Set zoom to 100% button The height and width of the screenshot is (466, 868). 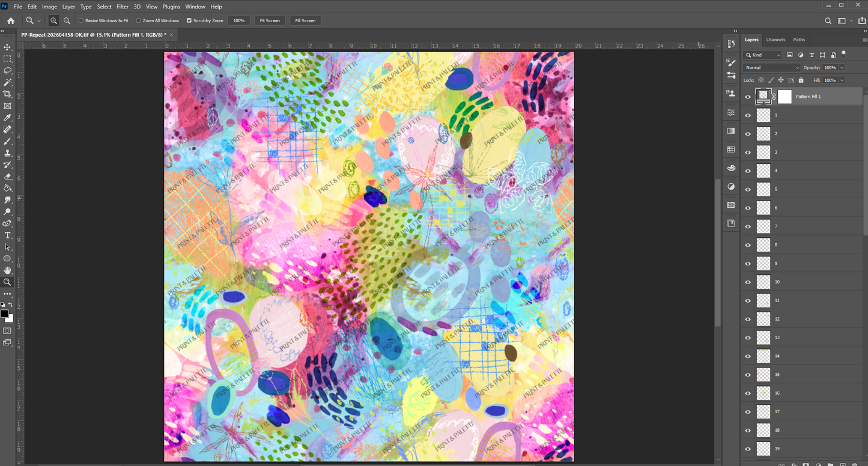tap(239, 20)
